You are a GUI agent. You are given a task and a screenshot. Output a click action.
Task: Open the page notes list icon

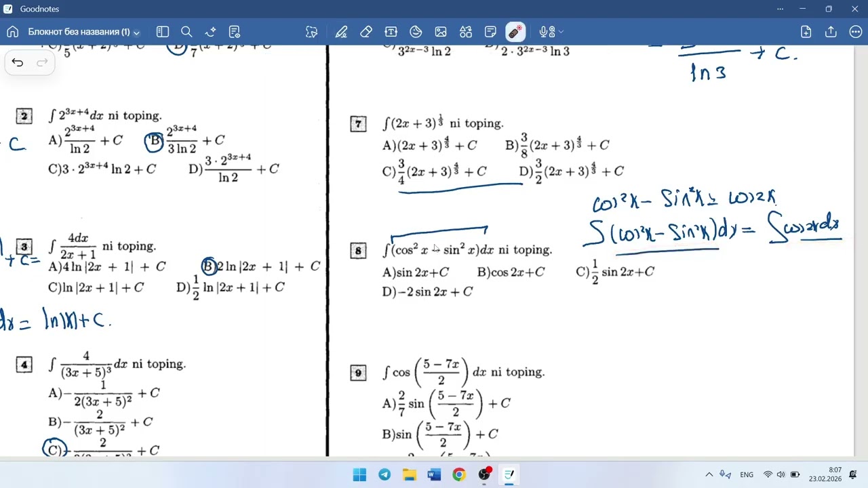tap(235, 32)
